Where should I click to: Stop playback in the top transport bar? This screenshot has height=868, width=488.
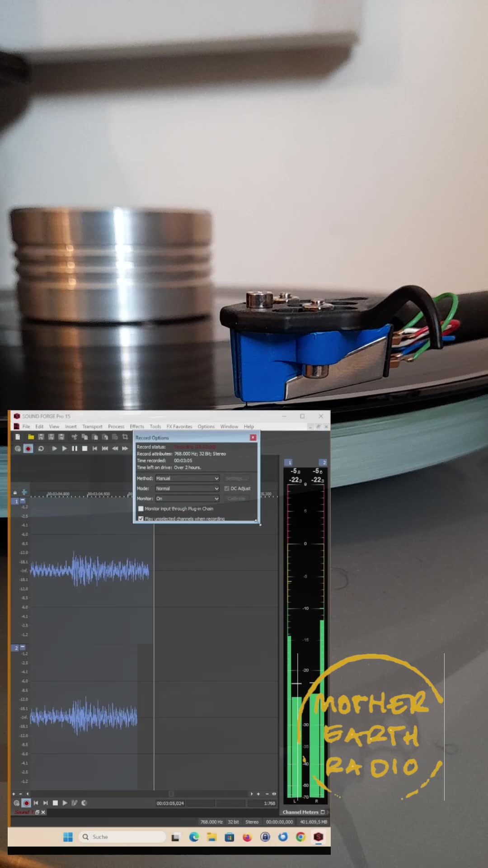84,448
